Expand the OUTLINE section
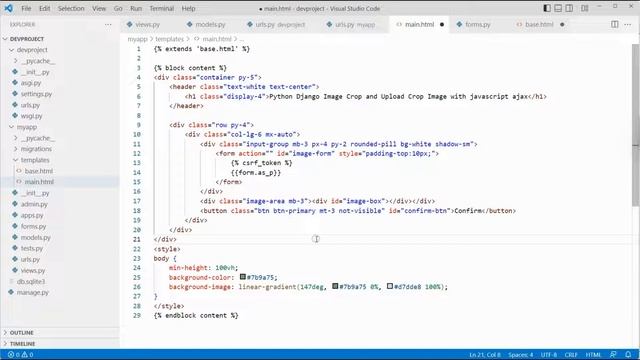Screen dimensions: 640x360 pos(22,333)
